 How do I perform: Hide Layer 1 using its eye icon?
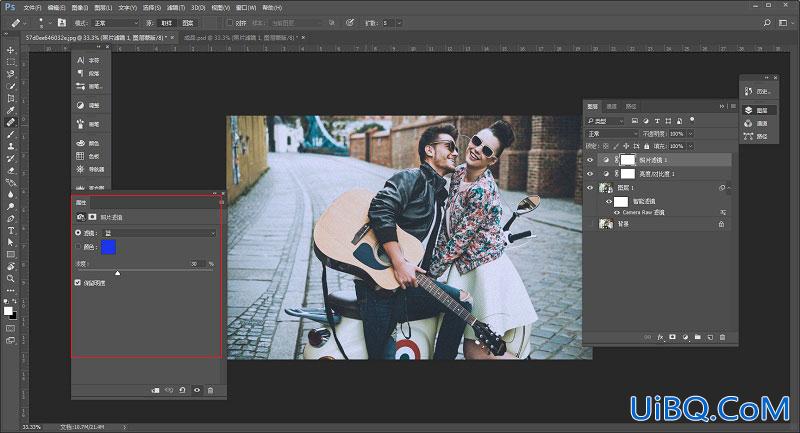click(590, 188)
